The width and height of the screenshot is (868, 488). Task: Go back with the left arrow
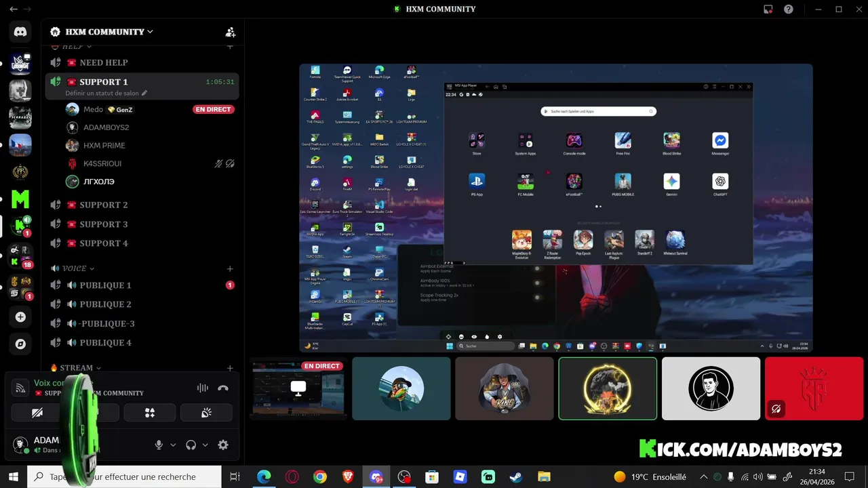(14, 9)
